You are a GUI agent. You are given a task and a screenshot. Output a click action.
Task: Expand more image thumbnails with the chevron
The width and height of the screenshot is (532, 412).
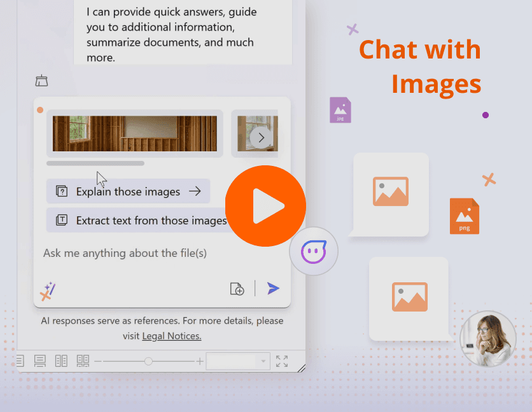coord(261,137)
